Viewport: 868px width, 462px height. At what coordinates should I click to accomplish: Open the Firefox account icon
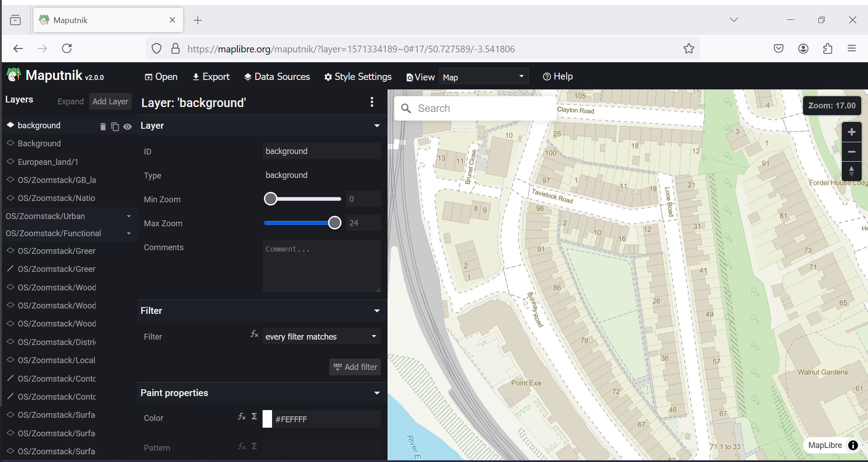(x=803, y=48)
